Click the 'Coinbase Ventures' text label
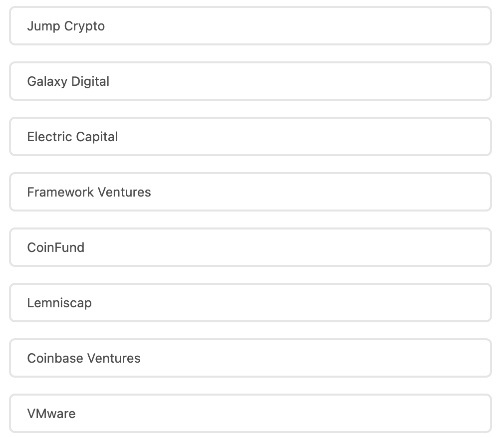Viewport: 504px width, 437px height. point(84,358)
